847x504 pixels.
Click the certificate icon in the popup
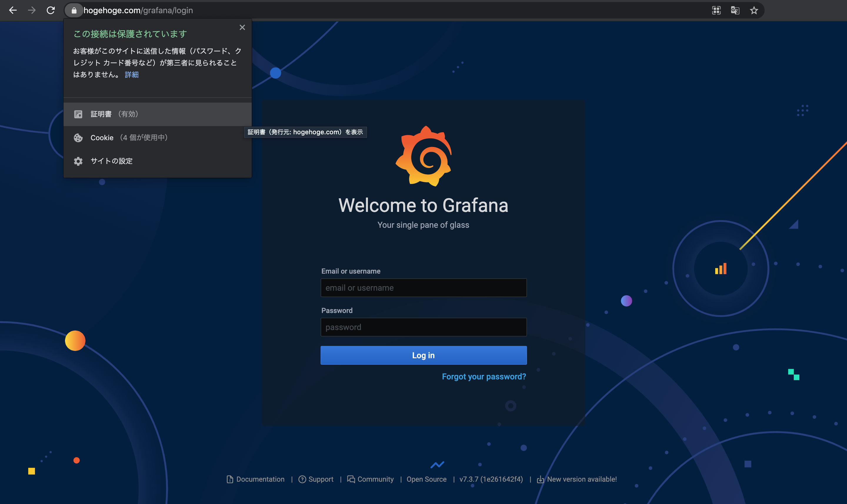pyautogui.click(x=78, y=114)
